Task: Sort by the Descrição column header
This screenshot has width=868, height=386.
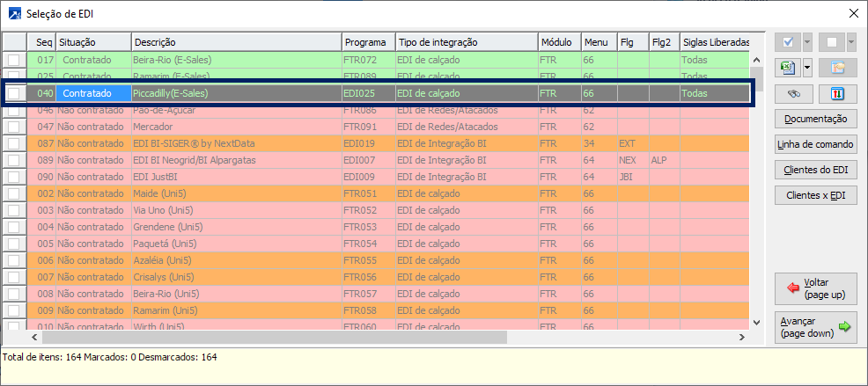Action: (237, 42)
